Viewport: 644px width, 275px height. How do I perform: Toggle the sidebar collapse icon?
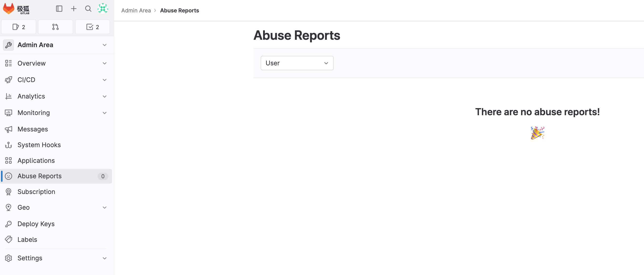59,9
